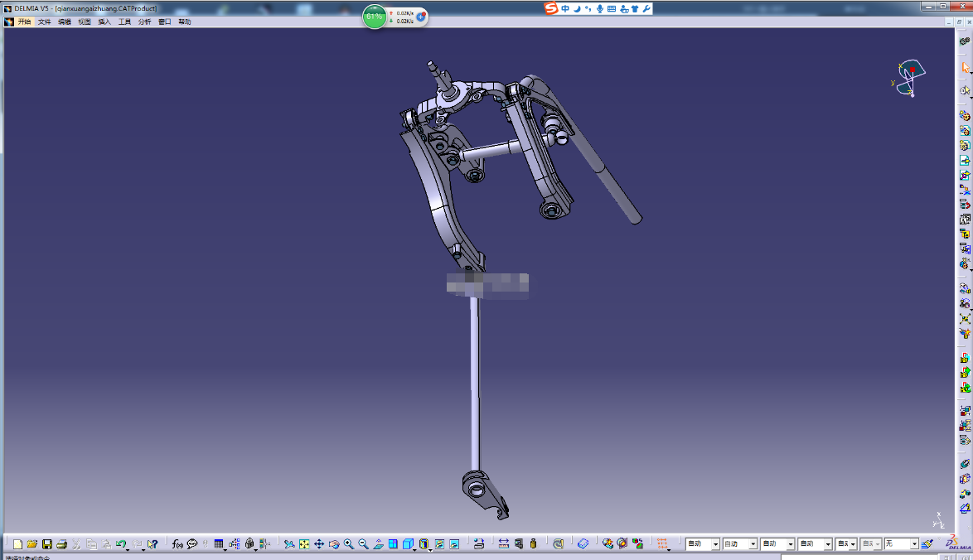The width and height of the screenshot is (973, 560).
Task: Open the 文件 menu
Action: tap(44, 22)
